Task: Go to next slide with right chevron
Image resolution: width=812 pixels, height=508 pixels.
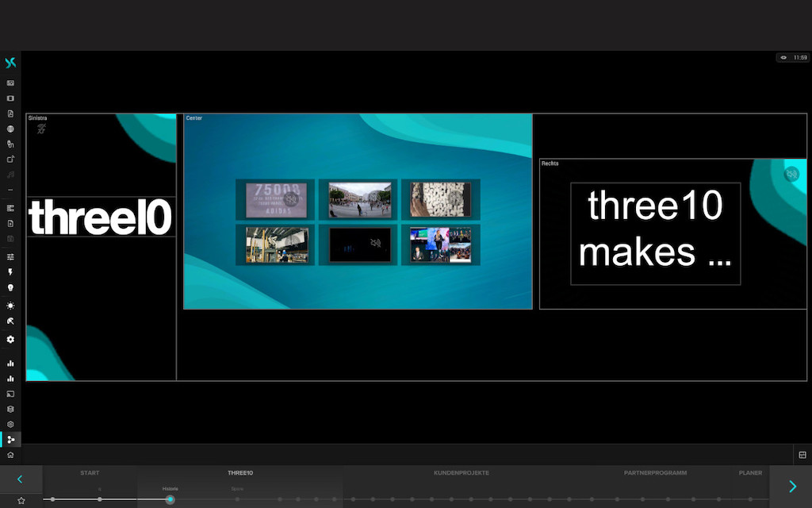Action: [x=791, y=487]
